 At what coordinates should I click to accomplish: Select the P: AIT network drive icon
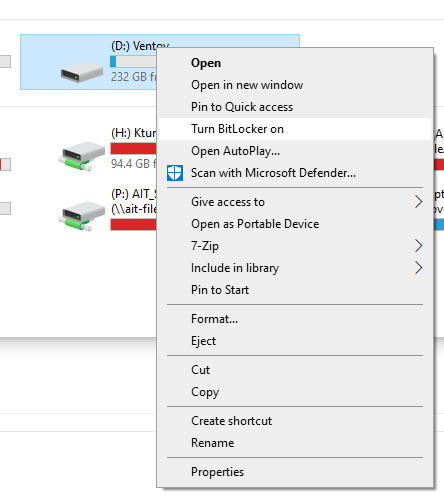tap(82, 216)
